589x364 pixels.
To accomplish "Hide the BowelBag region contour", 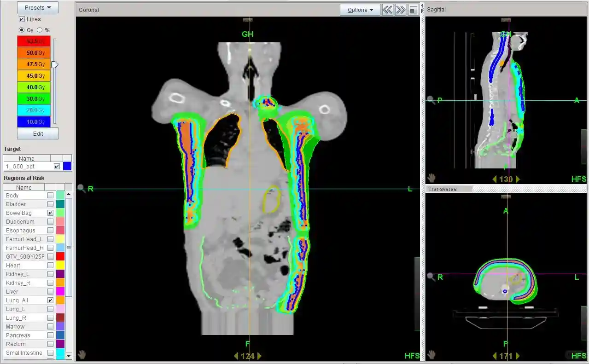I will 50,213.
